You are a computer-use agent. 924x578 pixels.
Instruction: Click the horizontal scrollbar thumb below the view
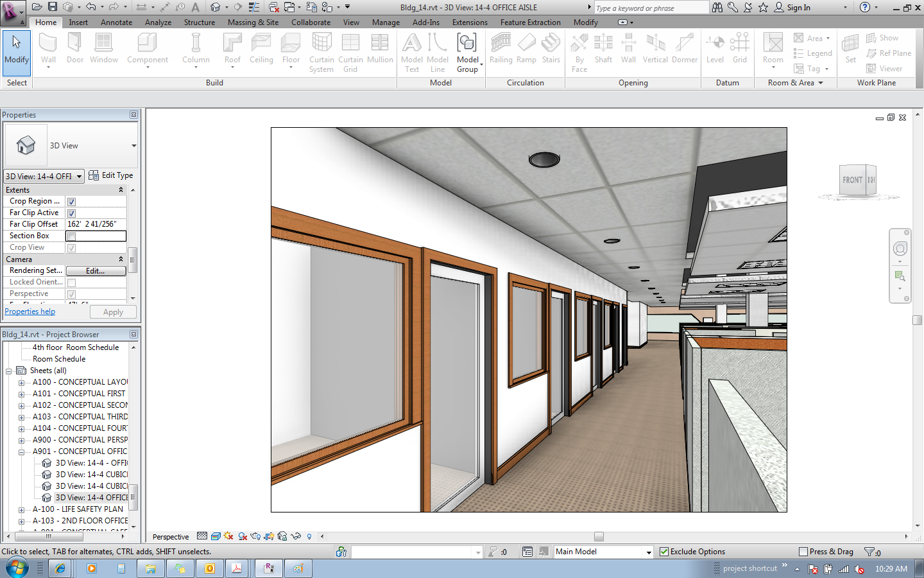(x=599, y=537)
